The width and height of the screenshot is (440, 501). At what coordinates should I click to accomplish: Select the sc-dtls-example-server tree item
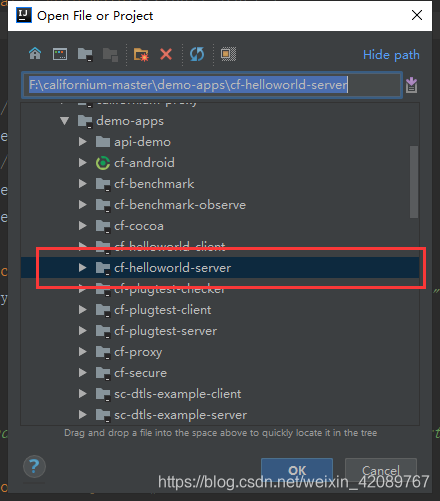220,415
